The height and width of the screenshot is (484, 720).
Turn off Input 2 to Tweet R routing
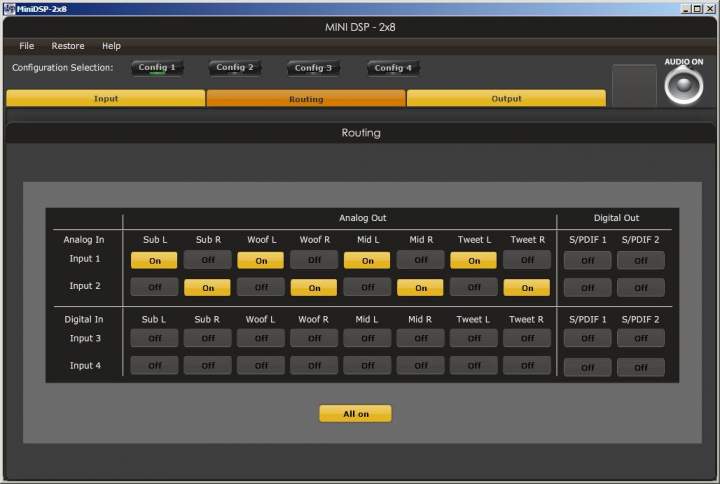527,287
